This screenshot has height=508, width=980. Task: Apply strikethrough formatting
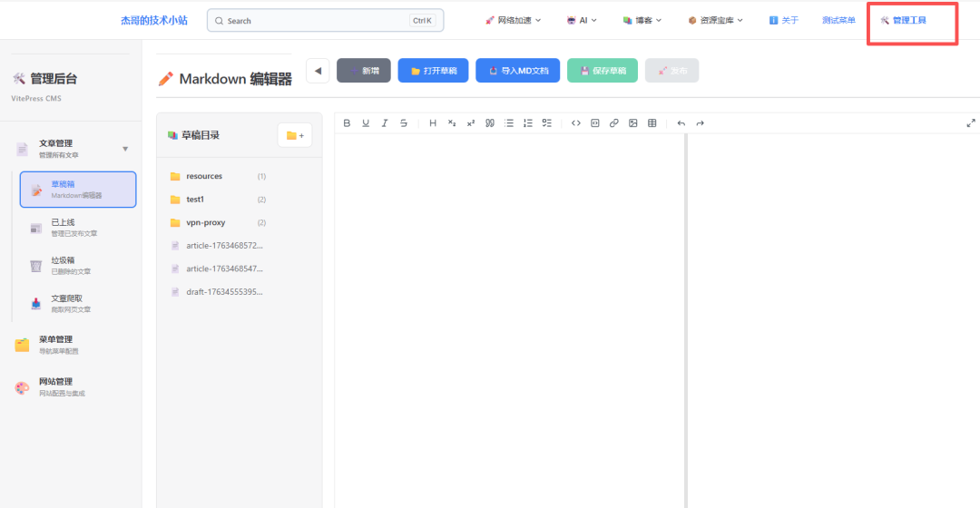[404, 123]
